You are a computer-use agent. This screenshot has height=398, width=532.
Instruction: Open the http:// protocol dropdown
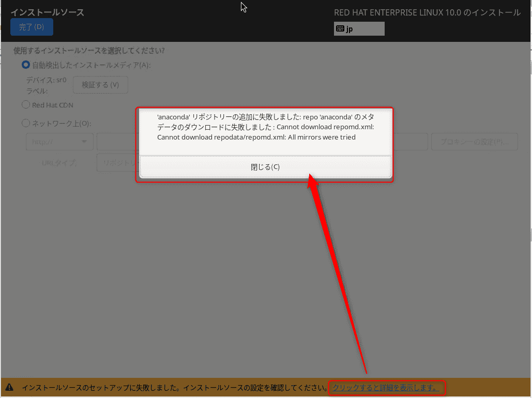tap(59, 142)
